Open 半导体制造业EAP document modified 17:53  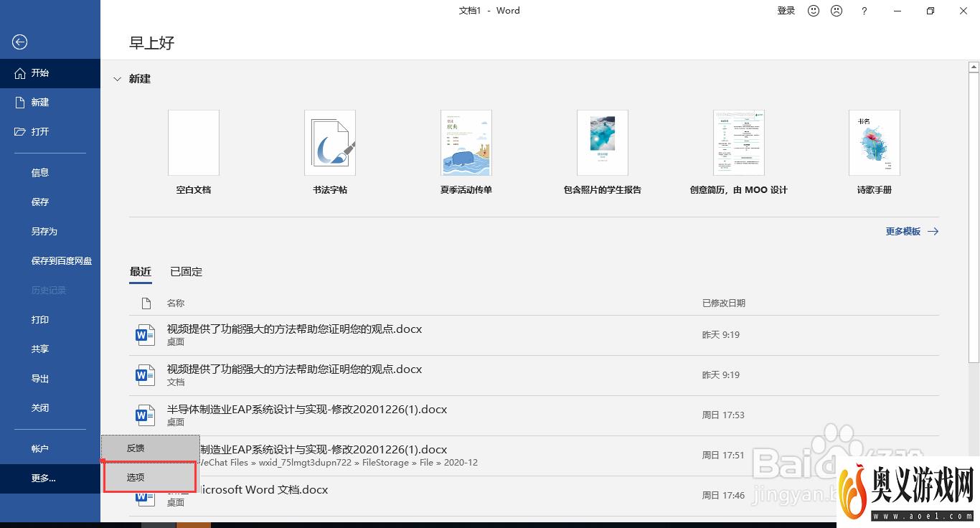(534, 415)
